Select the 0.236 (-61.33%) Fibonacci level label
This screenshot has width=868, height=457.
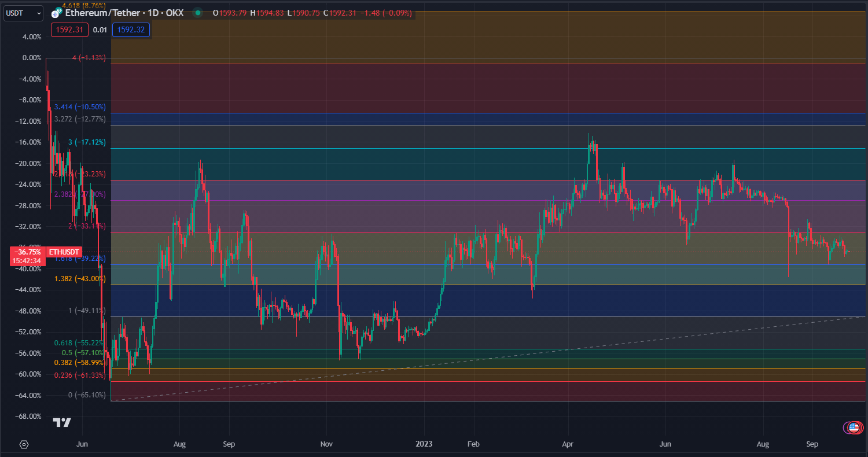pos(80,375)
